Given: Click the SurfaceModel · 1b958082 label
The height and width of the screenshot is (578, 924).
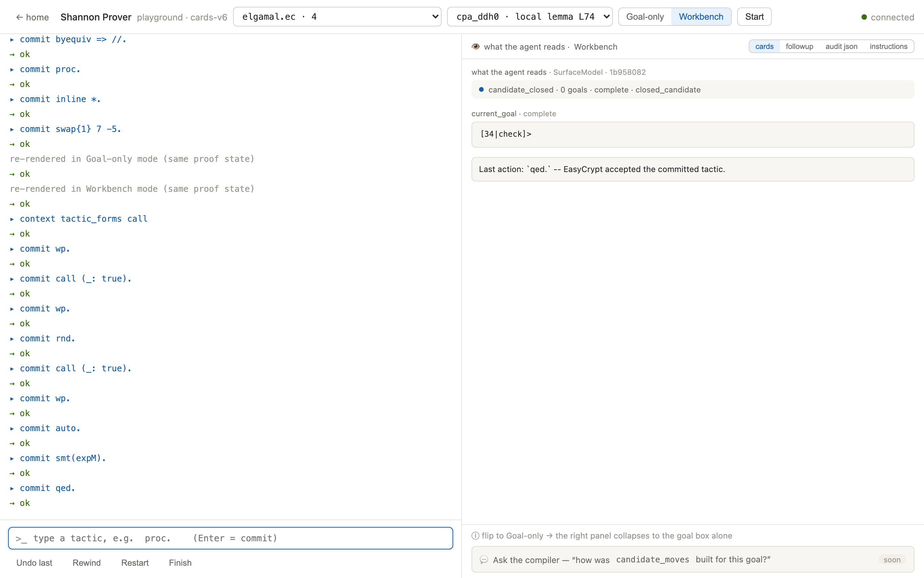Looking at the screenshot, I should pyautogui.click(x=599, y=72).
